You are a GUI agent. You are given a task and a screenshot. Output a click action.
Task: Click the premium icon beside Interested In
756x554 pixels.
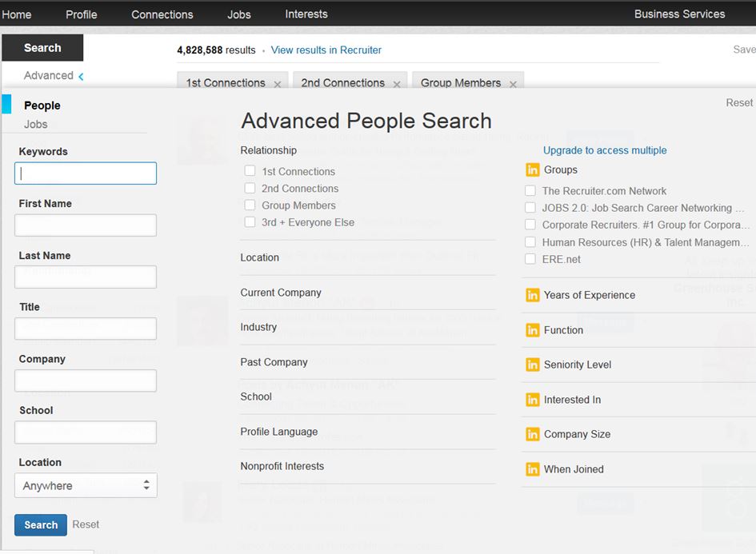[x=532, y=400]
